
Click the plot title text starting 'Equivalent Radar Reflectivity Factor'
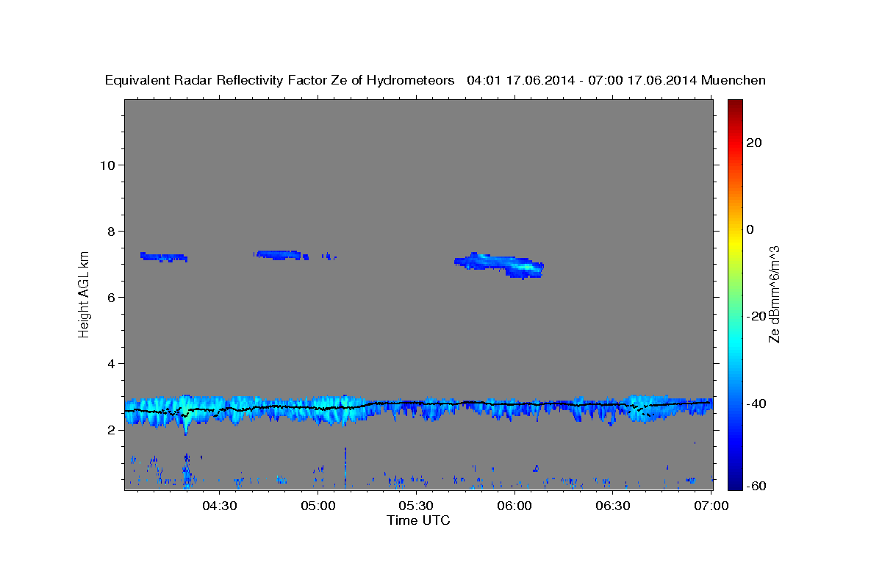coord(435,80)
